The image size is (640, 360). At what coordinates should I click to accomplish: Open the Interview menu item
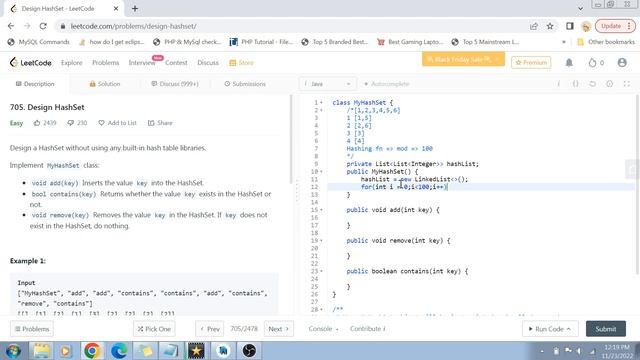142,63
